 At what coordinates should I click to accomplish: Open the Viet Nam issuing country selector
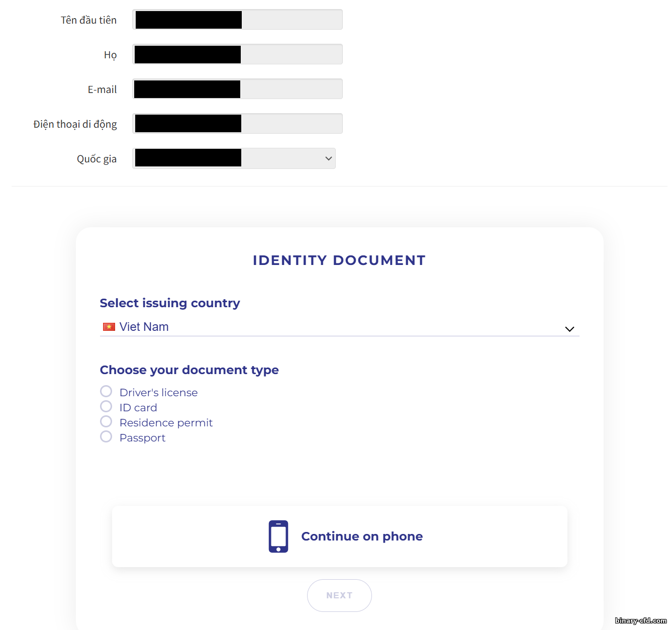coord(340,327)
